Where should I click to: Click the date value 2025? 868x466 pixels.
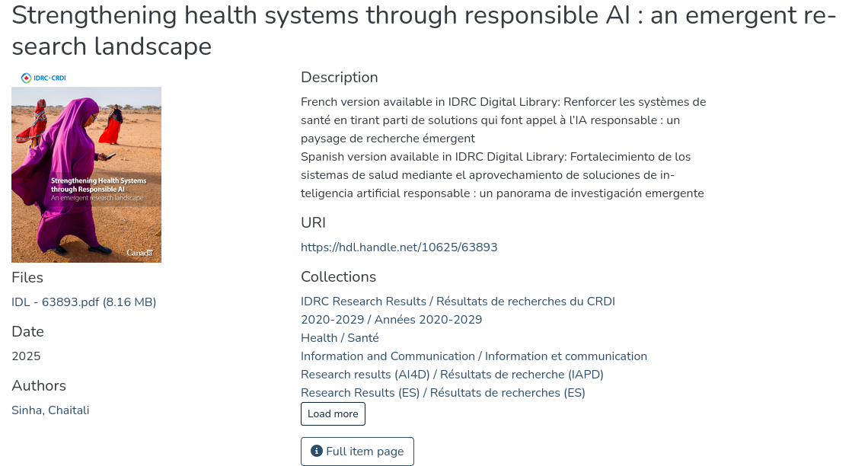click(x=26, y=356)
